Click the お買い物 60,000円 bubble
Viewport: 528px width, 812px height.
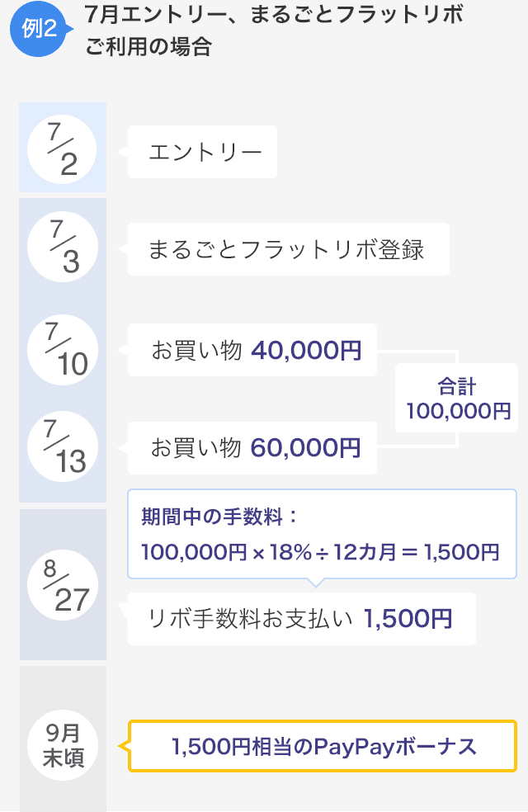pos(252,448)
